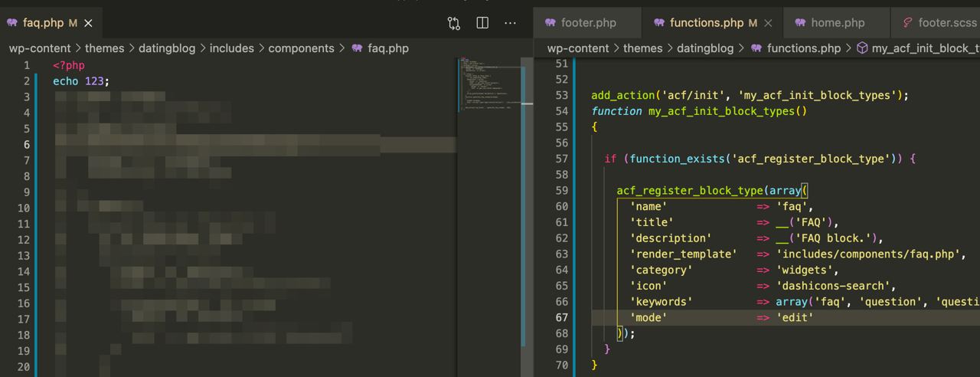Click the cube symbol icon in breadcrumb

[862, 48]
